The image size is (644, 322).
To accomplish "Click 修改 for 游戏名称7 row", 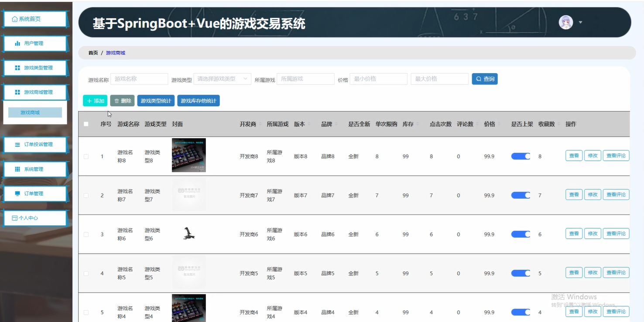I will tap(593, 195).
